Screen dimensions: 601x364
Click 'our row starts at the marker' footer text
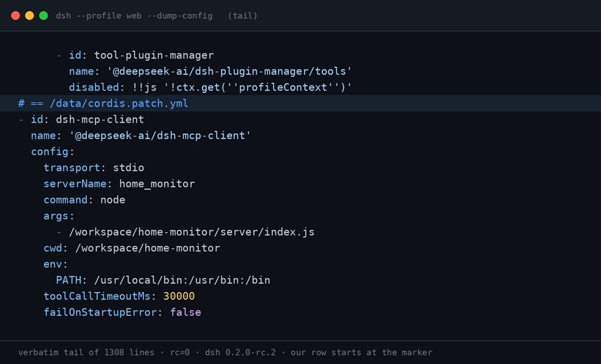tap(361, 353)
